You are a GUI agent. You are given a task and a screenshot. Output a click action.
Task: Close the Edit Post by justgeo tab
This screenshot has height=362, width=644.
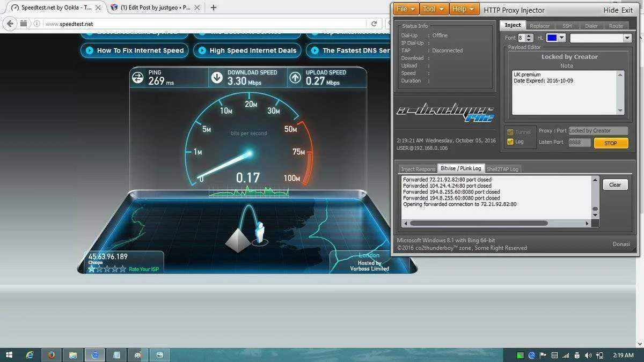tap(196, 8)
